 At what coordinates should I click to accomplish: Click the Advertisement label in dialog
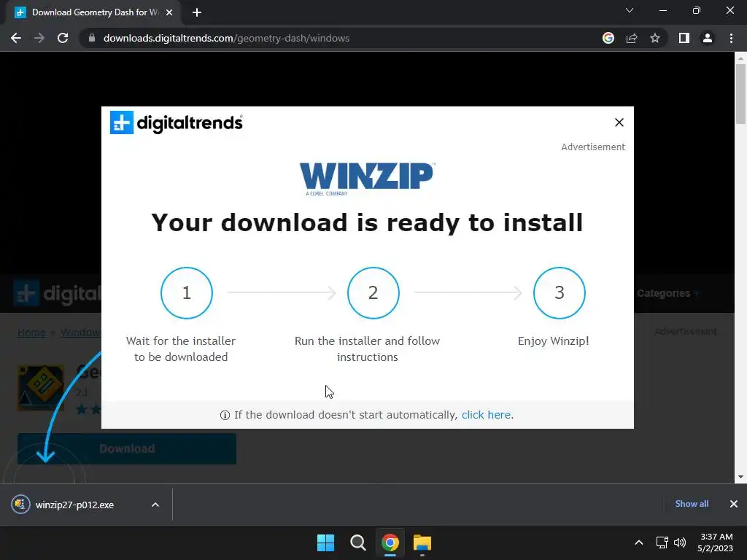tap(593, 147)
